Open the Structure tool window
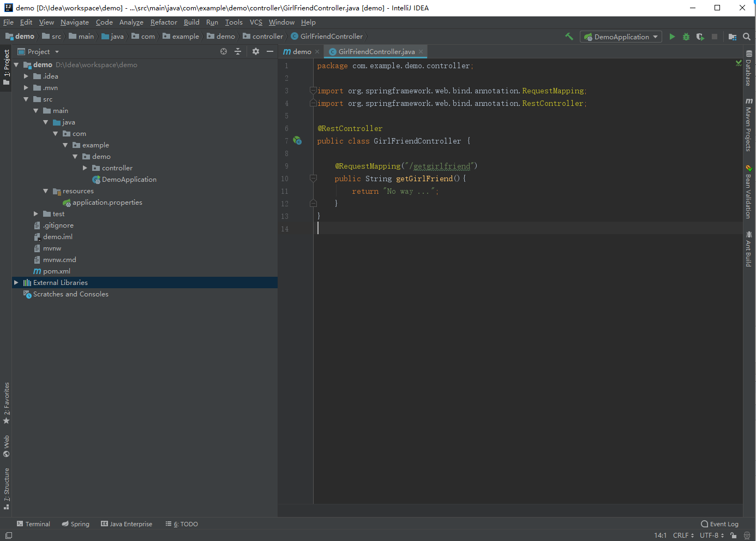The image size is (756, 541). [x=7, y=489]
